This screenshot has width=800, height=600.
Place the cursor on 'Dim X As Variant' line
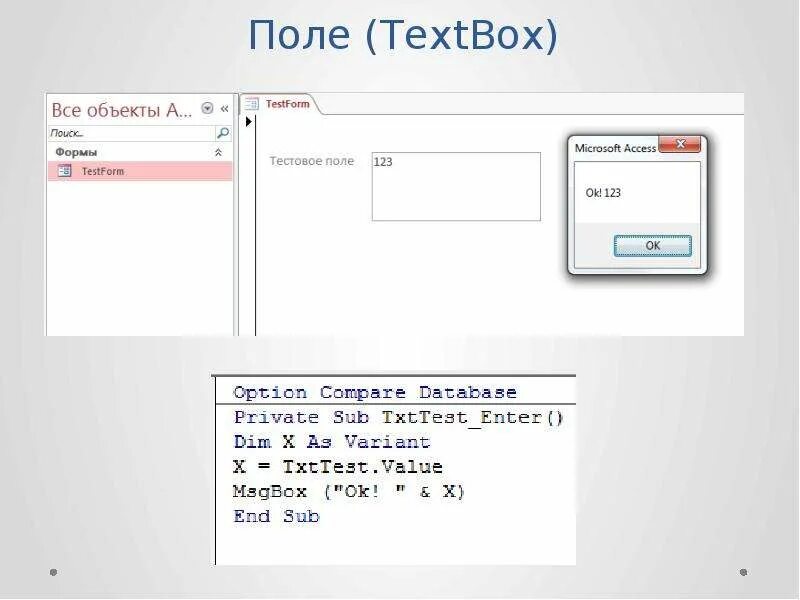(x=332, y=442)
